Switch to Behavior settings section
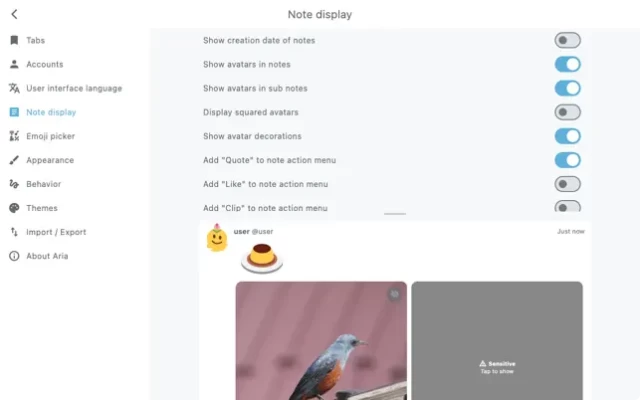The height and width of the screenshot is (400, 640). [44, 184]
